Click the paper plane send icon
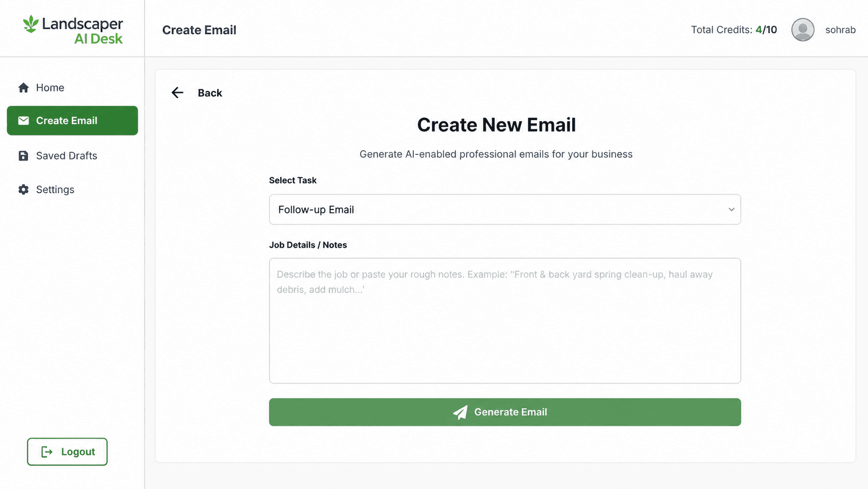Image resolution: width=868 pixels, height=489 pixels. tap(460, 412)
